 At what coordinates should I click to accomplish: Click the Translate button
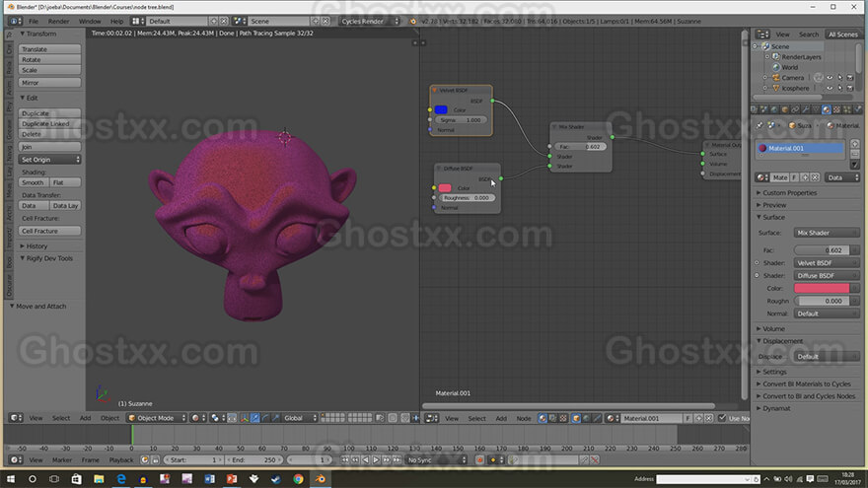50,49
